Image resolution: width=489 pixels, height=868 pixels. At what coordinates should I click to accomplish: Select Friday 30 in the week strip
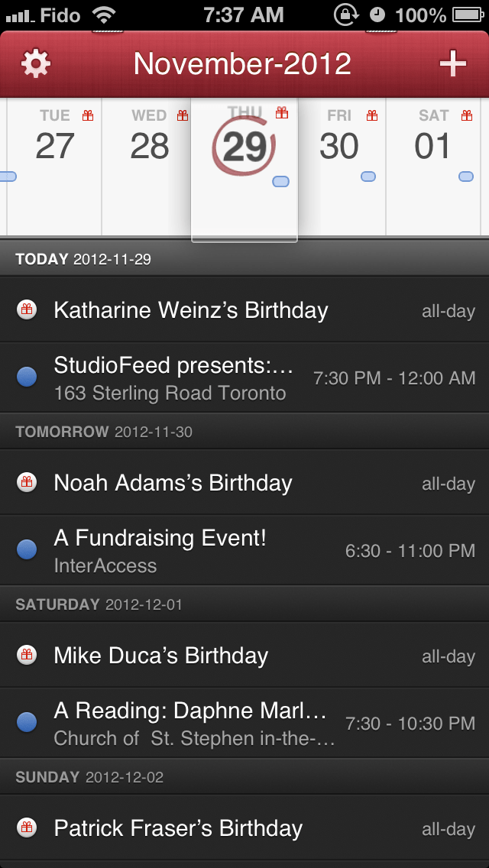point(339,145)
